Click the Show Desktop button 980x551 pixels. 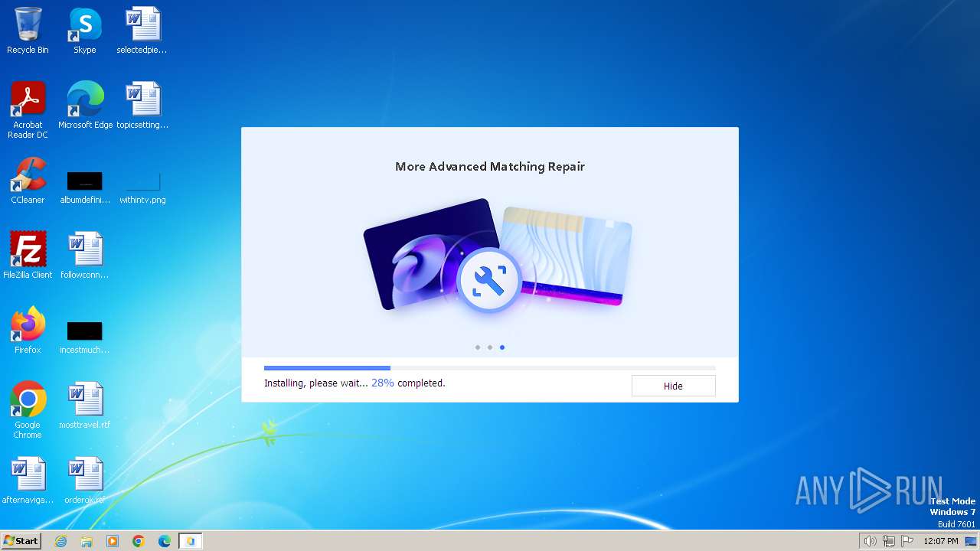pos(972,541)
